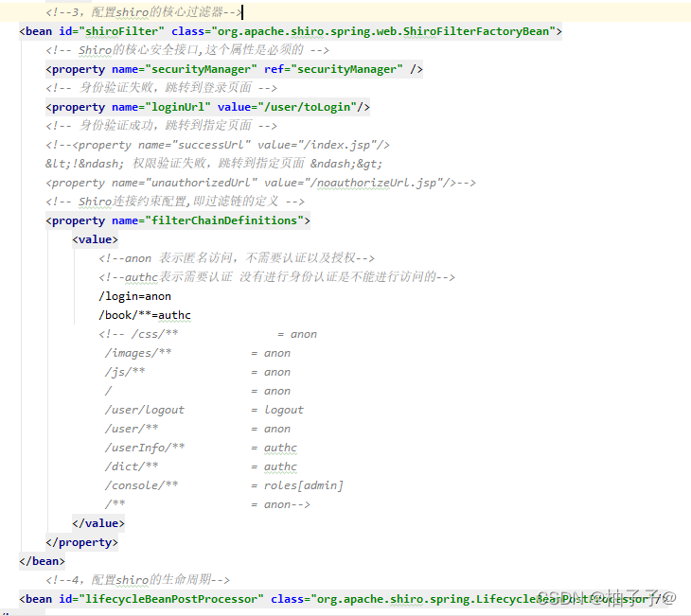Click the commented /user/** path

(x=132, y=429)
